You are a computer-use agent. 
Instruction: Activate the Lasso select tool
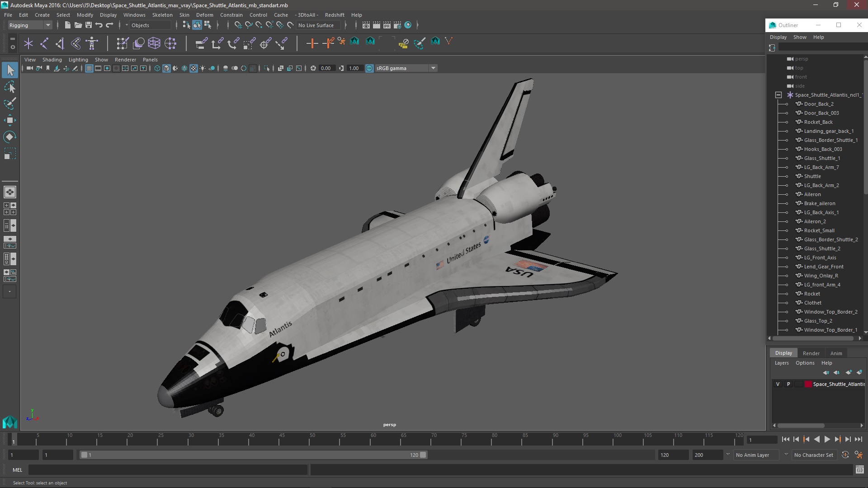click(x=10, y=87)
